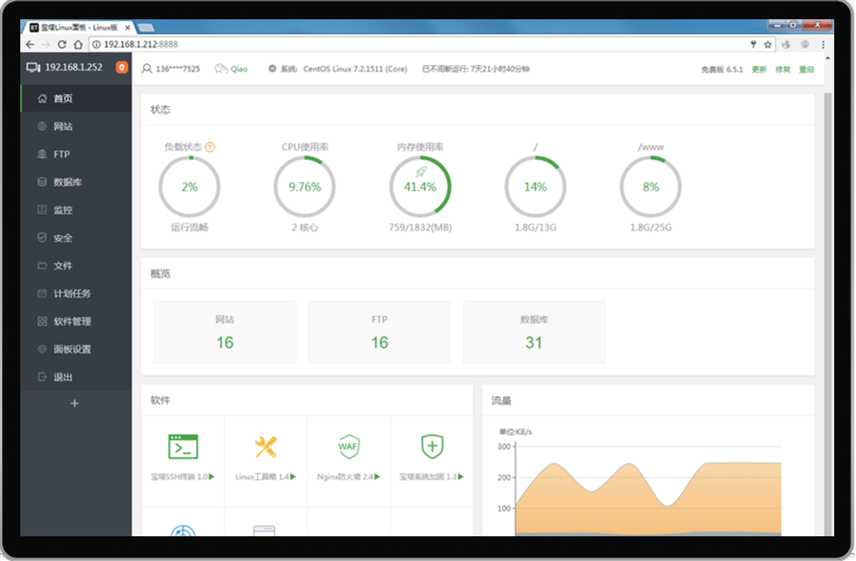This screenshot has width=856, height=561.
Task: Click the 9.76% CPU usage gauge
Action: [305, 187]
